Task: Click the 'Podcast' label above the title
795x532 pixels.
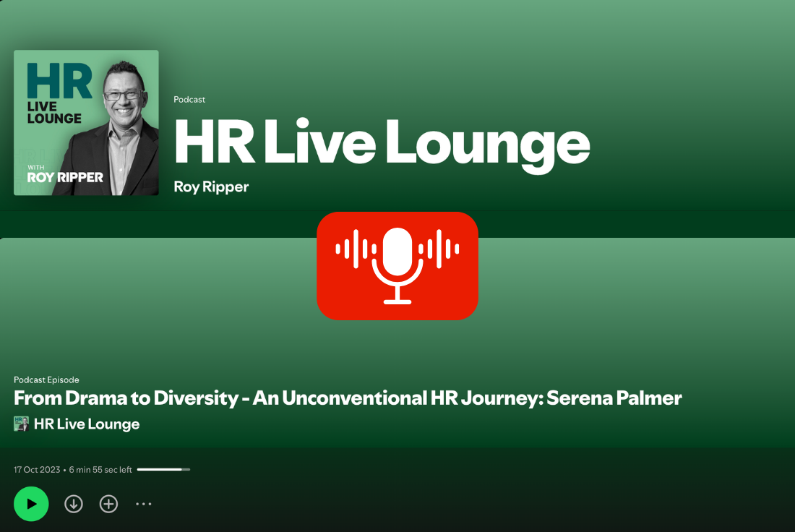Action: click(x=189, y=100)
